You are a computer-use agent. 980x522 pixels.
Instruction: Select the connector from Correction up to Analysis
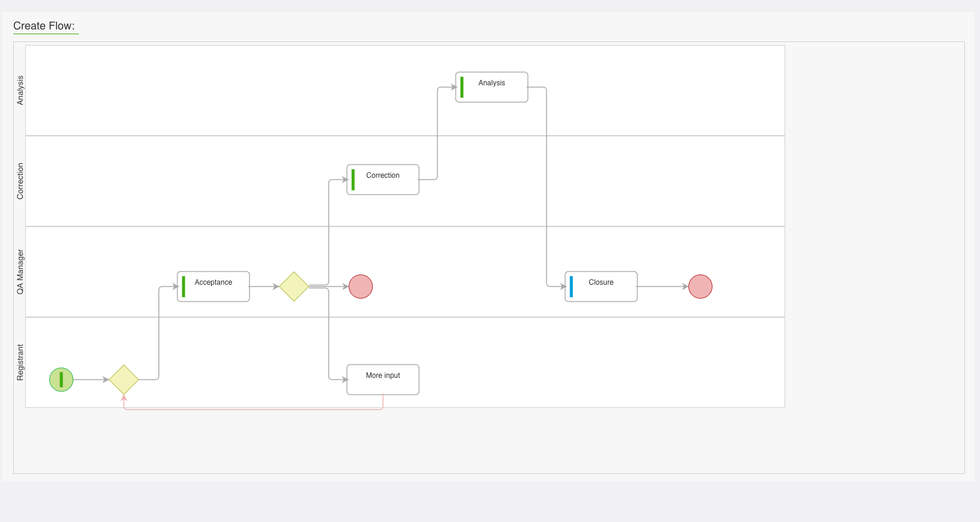tap(437, 132)
